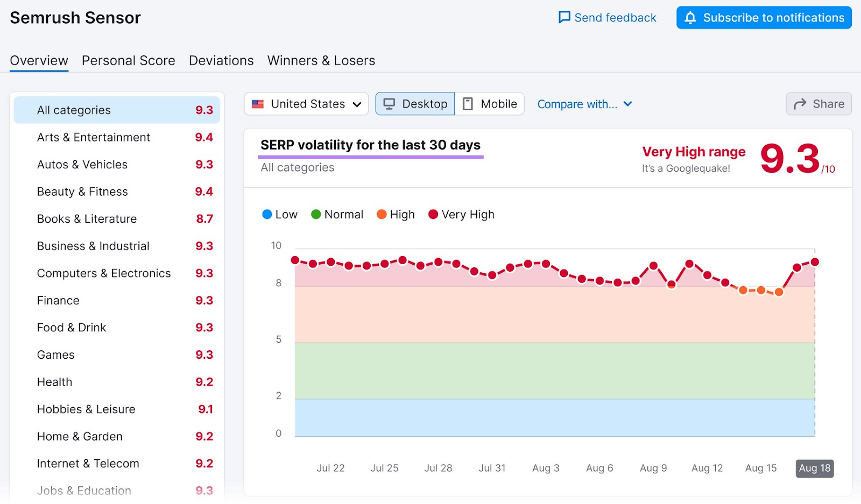This screenshot has height=504, width=861.
Task: Click the Very High legend red dot
Action: tap(432, 214)
